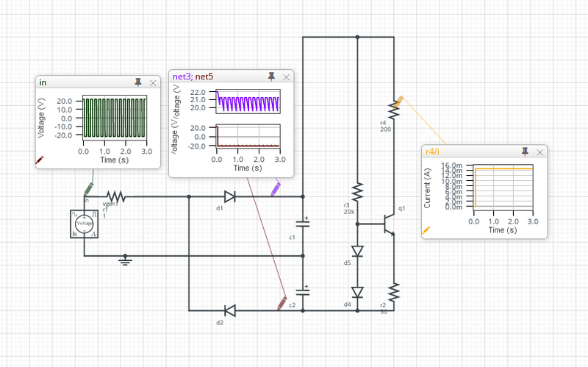Screen dimensions: 588x367
Task: Click the 'd2' diode label
Action: click(x=219, y=322)
